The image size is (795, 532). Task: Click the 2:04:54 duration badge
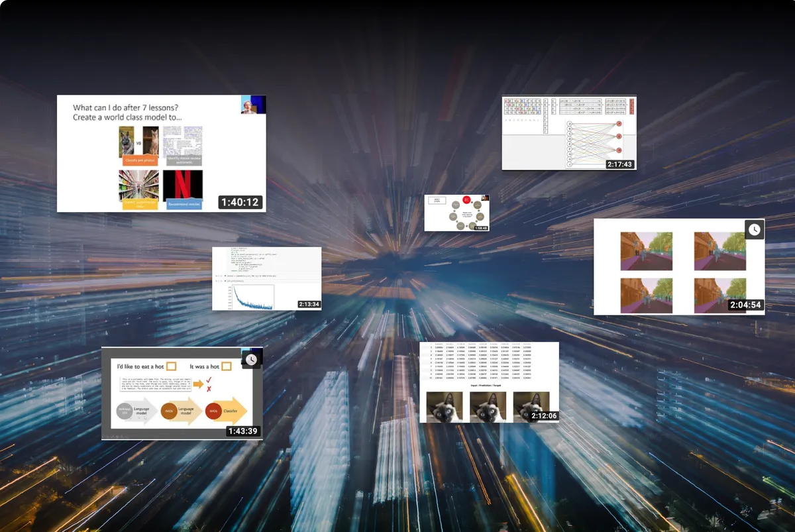point(745,305)
